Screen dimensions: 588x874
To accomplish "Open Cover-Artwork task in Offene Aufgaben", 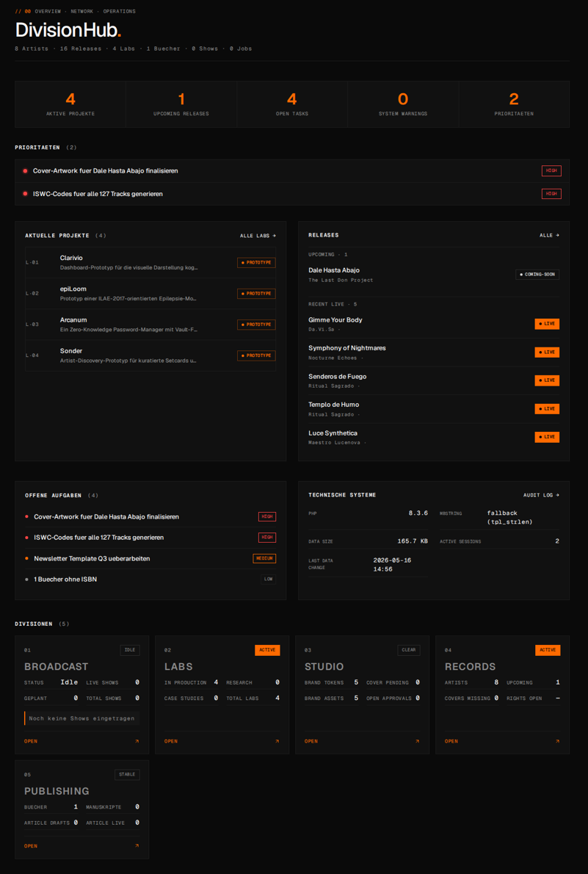I will 150,517.
